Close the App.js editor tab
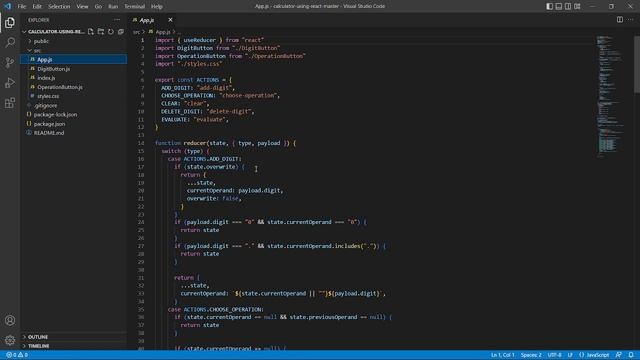The height and width of the screenshot is (360, 640). click(x=170, y=20)
